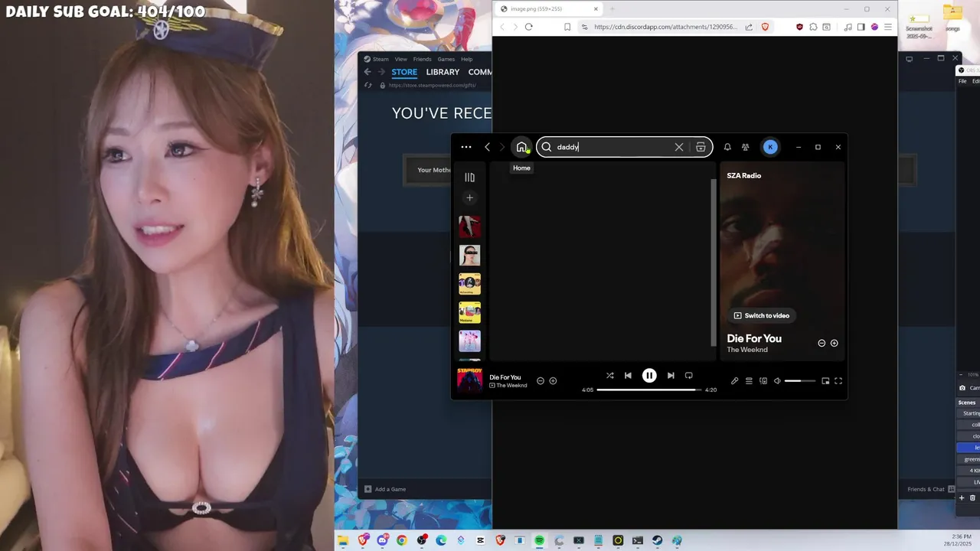Toggle repeat in Spotify player
This screenshot has height=551, width=980.
(x=688, y=376)
